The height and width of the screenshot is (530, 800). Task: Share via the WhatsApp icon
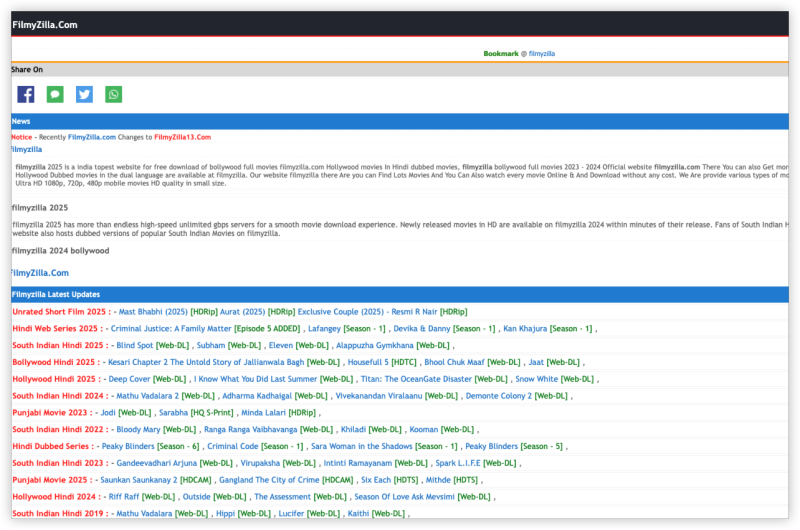pos(113,94)
